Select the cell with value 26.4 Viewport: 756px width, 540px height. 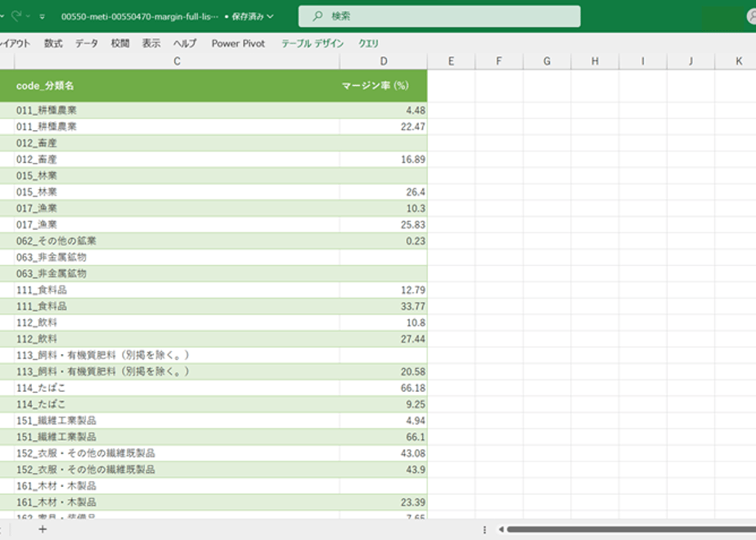(383, 192)
